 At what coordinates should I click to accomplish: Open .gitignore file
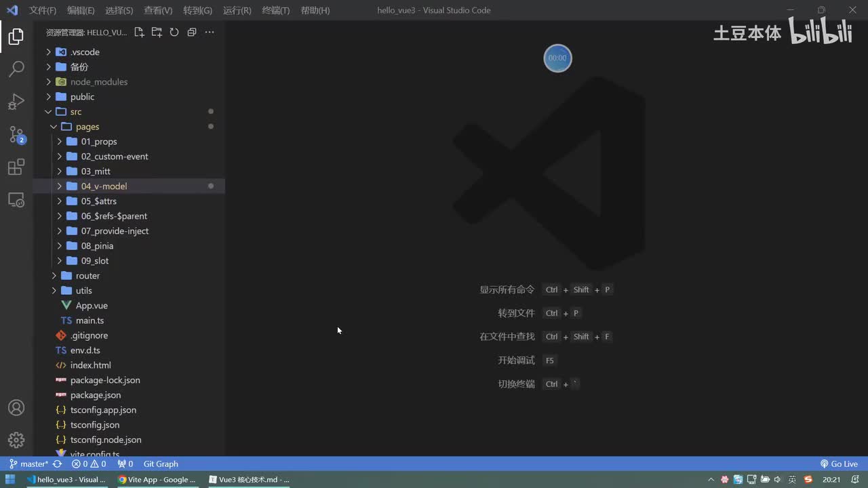tap(129, 335)
